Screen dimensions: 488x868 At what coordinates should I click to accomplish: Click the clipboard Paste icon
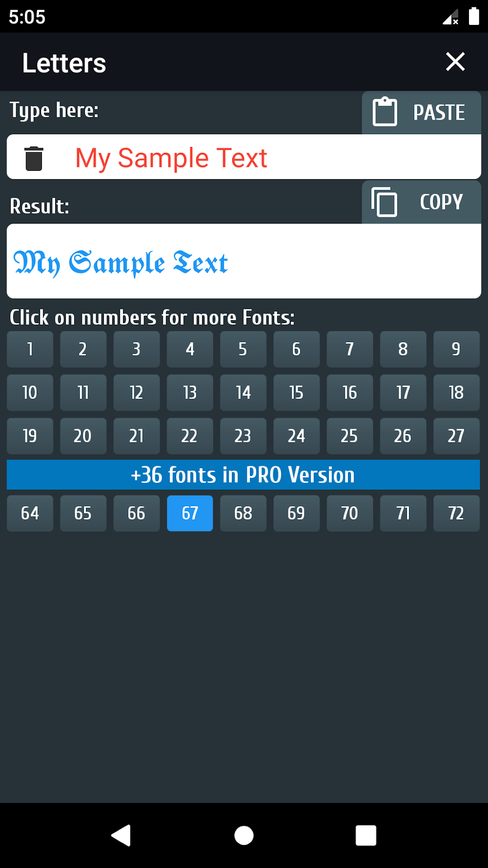(385, 112)
